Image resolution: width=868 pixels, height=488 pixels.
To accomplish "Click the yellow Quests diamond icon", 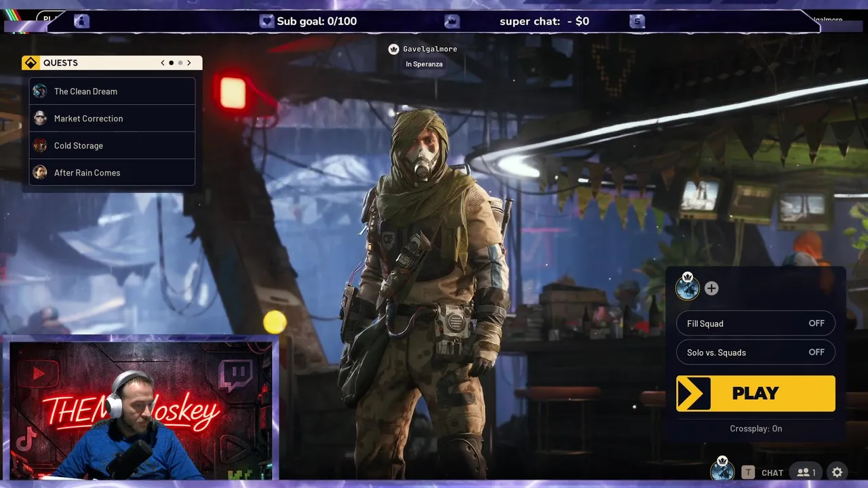I will (31, 63).
